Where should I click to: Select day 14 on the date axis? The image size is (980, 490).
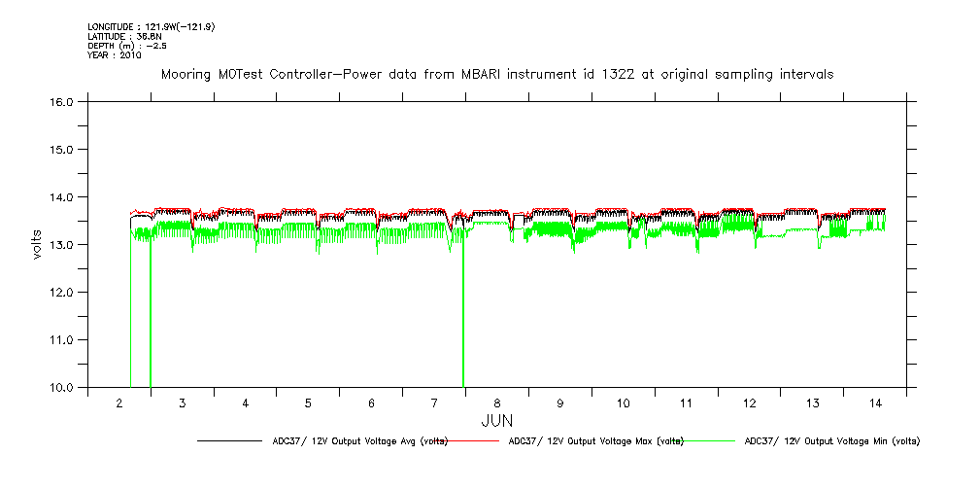875,402
